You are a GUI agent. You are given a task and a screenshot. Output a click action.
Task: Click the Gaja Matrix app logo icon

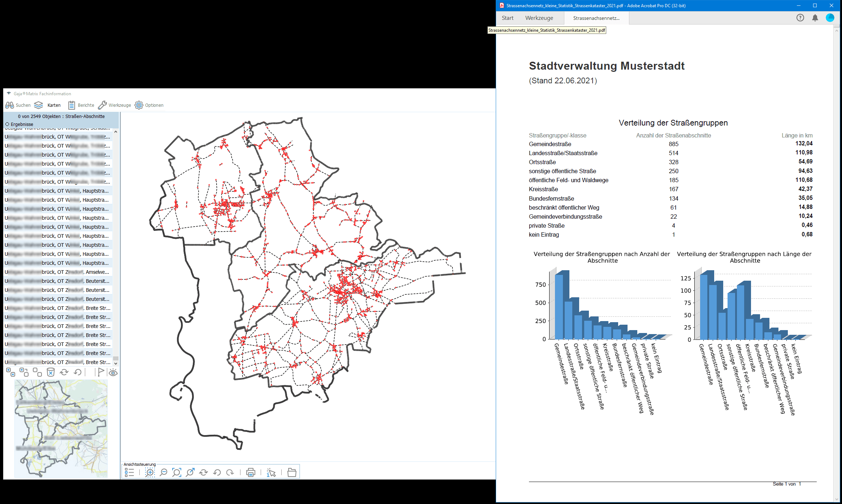pos(9,93)
